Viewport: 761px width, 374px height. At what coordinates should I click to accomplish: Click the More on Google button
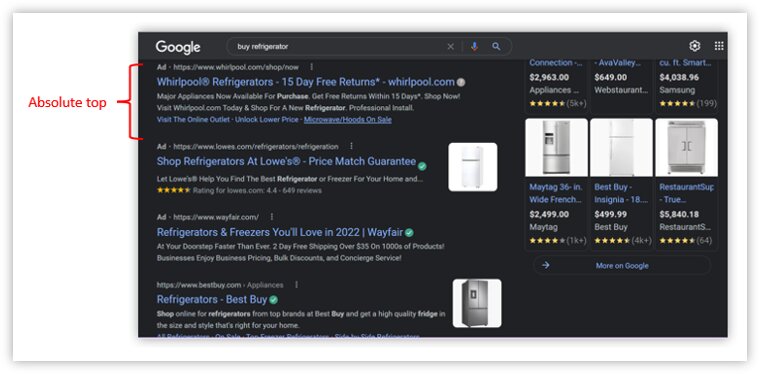point(622,265)
